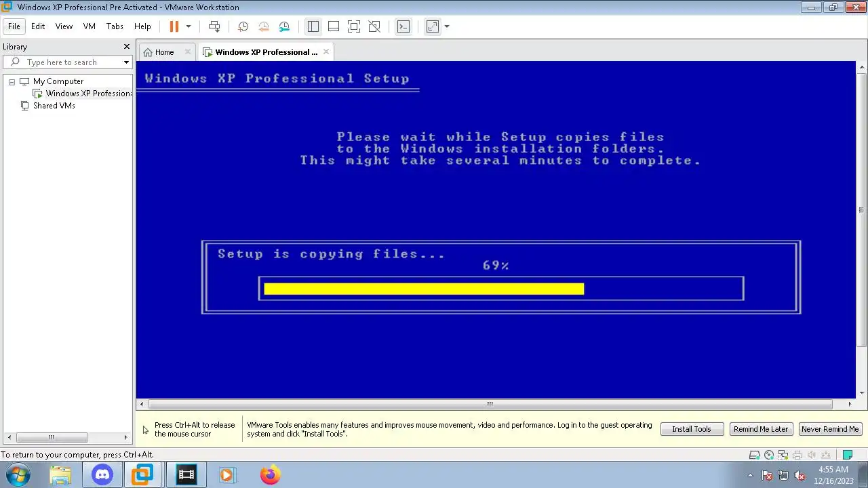Screen dimensions: 868x488
Task: Send Ctrl+Alt+Del to the VM
Action: [214, 26]
